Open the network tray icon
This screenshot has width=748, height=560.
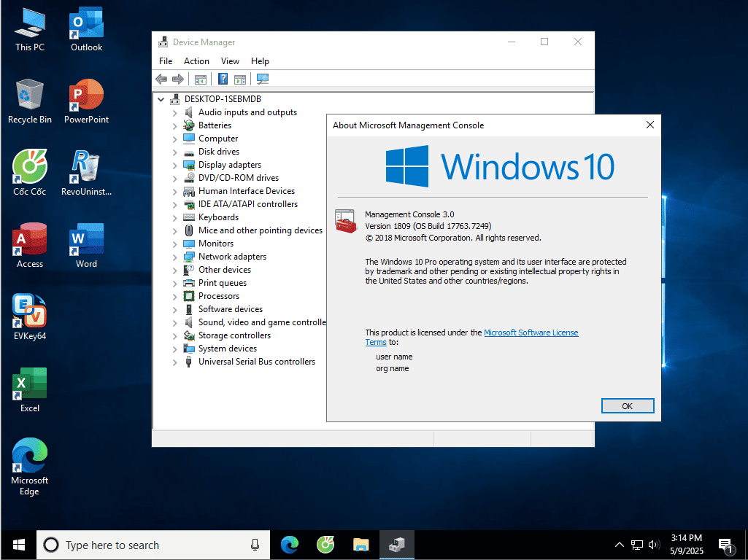click(x=637, y=545)
